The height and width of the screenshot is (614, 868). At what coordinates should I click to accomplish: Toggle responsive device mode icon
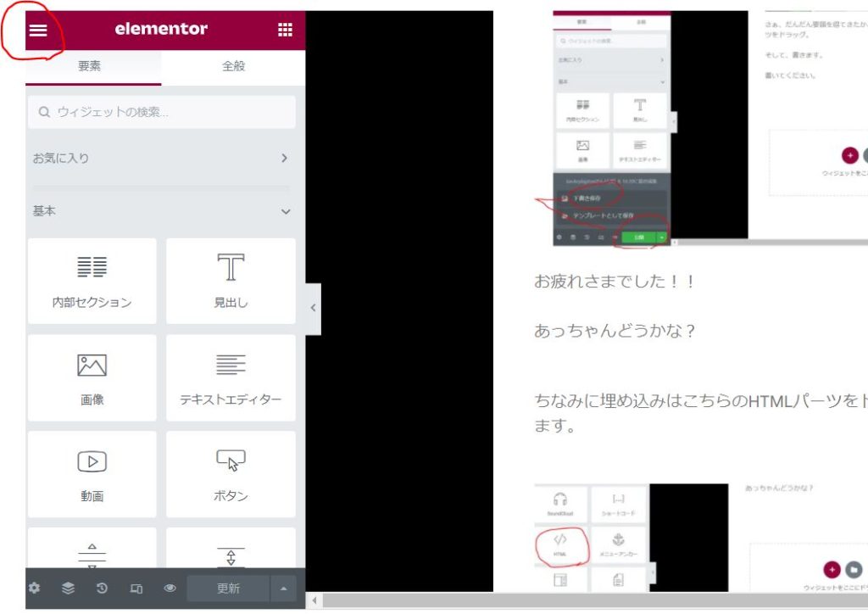(x=136, y=588)
